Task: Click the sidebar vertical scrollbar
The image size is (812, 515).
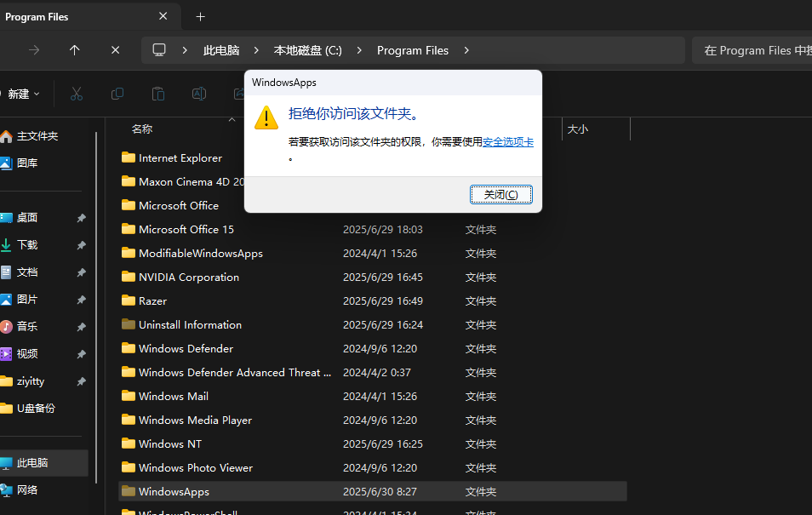Action: click(96, 308)
